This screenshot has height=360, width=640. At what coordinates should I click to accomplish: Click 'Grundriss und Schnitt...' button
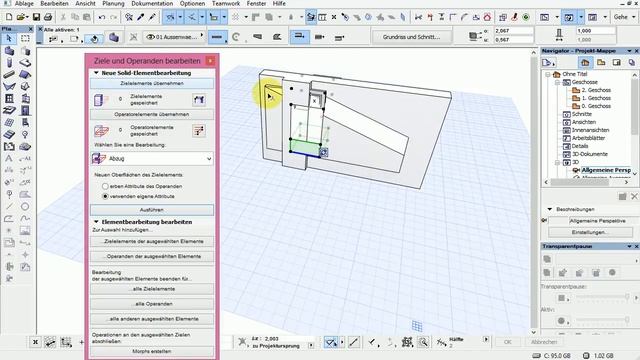click(x=411, y=37)
